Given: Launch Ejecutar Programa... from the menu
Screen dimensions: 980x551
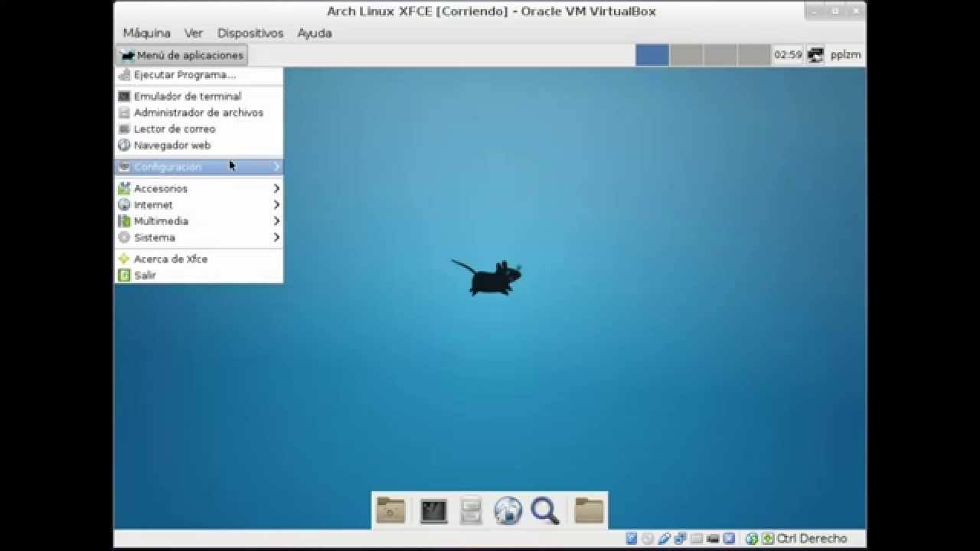Looking at the screenshot, I should point(199,75).
